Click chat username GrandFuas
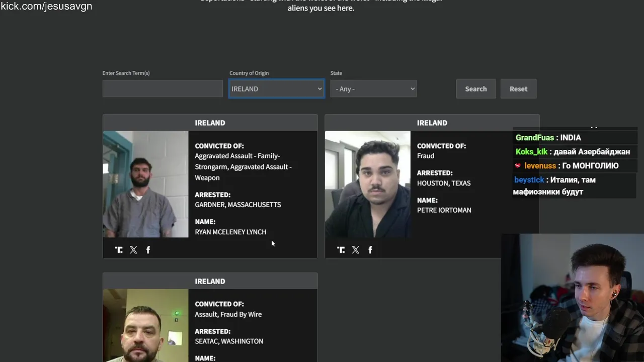Viewport: 644px width, 362px height. coord(535,138)
